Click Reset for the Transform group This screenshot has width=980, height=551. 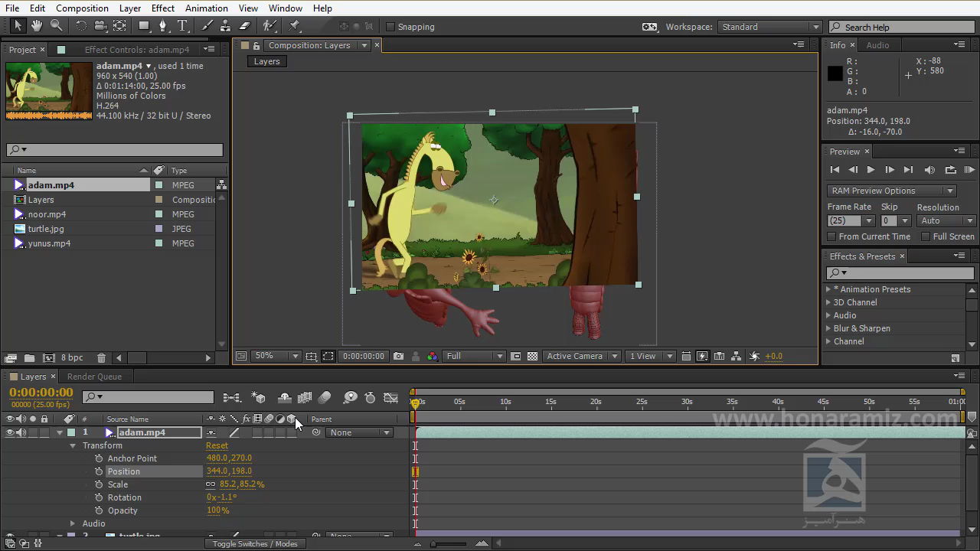[x=217, y=445]
